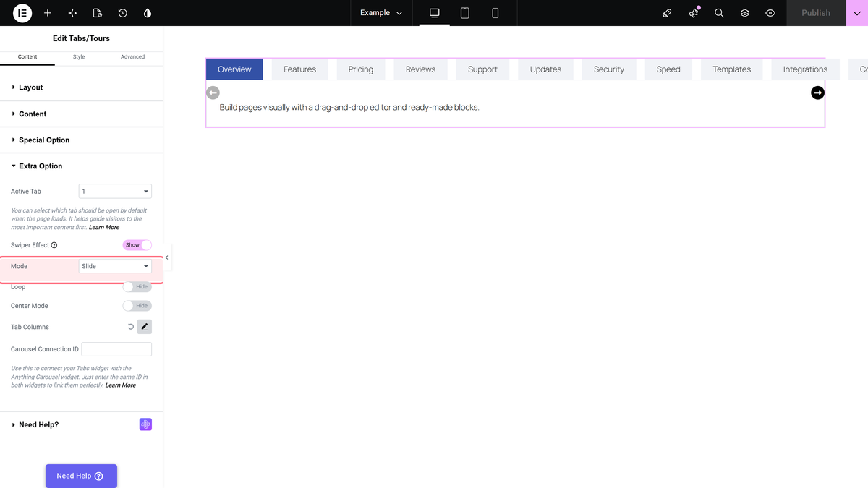Open Learn More link under Active Tab
This screenshot has width=868, height=488.
[x=104, y=227]
